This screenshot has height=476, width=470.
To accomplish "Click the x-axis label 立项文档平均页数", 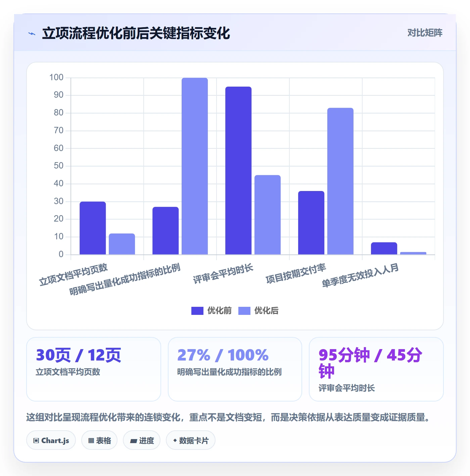I will [x=74, y=275].
